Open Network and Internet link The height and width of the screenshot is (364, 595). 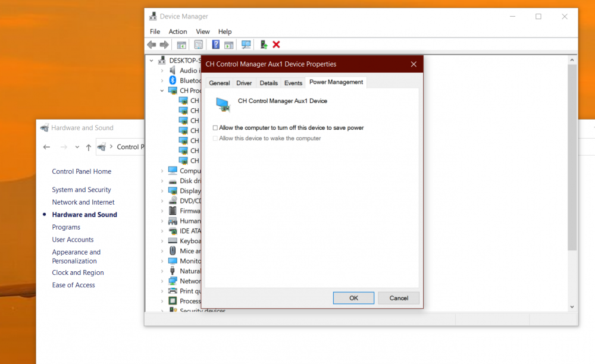pyautogui.click(x=83, y=202)
